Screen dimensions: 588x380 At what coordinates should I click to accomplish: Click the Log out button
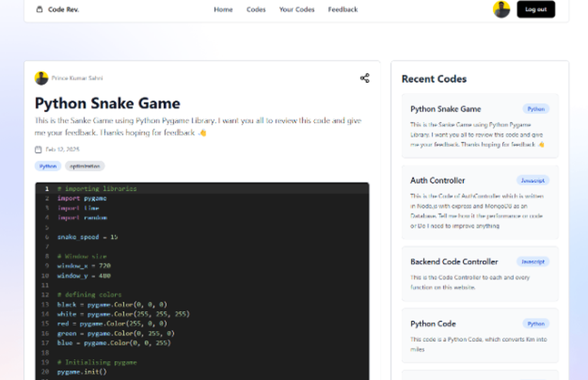[x=536, y=9]
